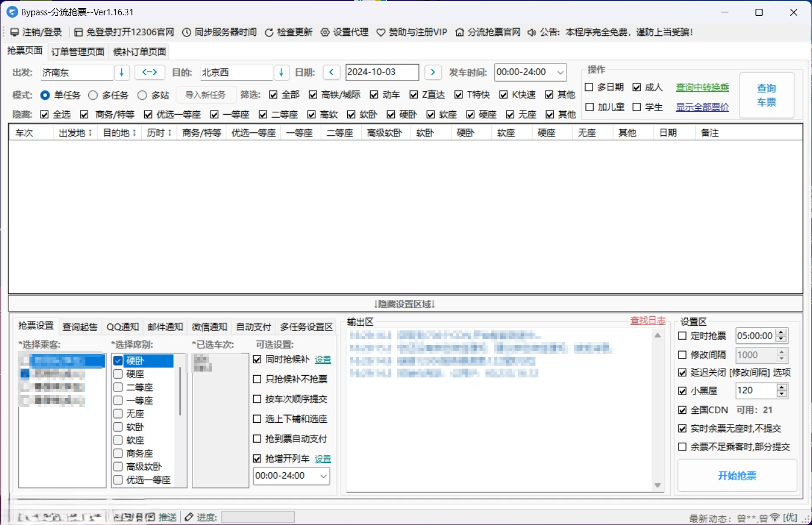Image resolution: width=812 pixels, height=525 pixels.
Task: Expand the 发车时间 time range dropdown
Action: tap(560, 72)
